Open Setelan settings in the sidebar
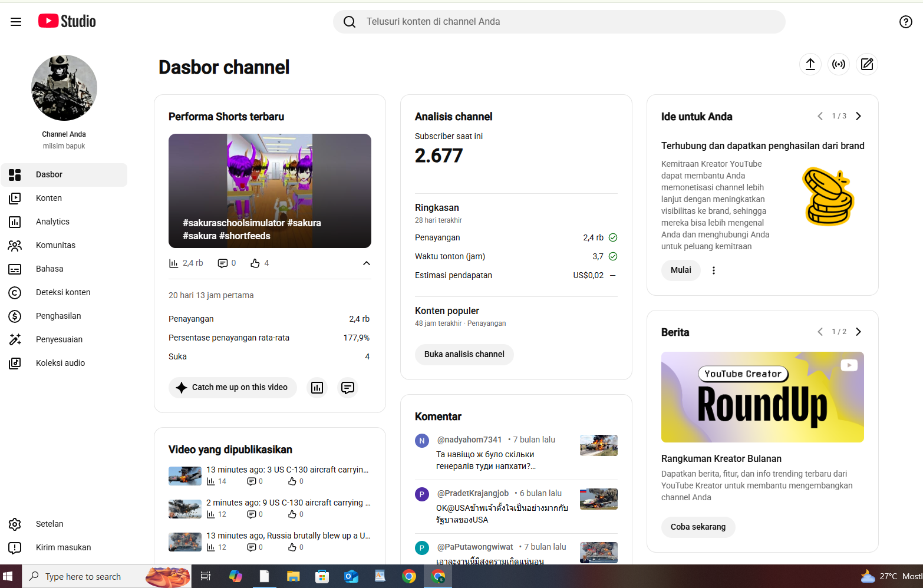Viewport: 923px width, 588px height. pyautogui.click(x=64, y=524)
